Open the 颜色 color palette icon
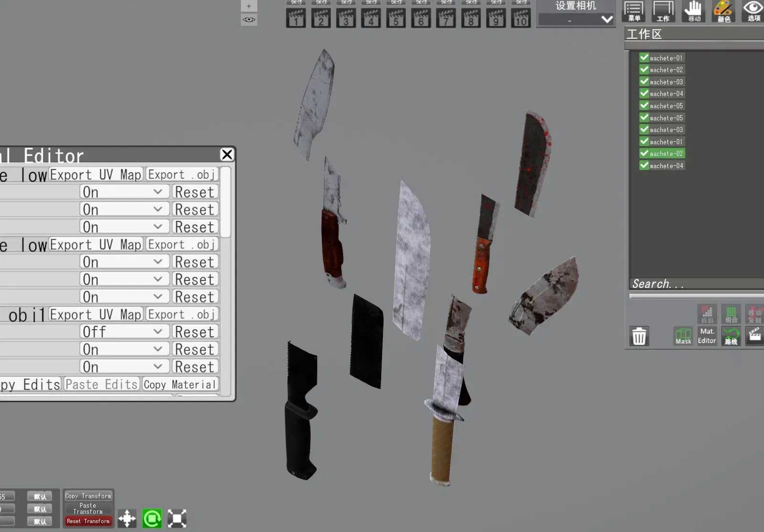The image size is (764, 532). (723, 11)
